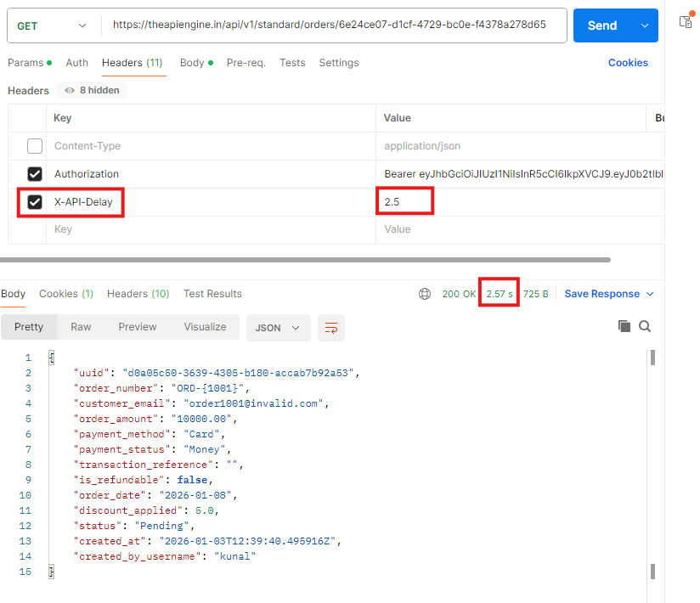Copy the response body using copy icon
Viewport: 700px width, 603px height.
point(624,326)
